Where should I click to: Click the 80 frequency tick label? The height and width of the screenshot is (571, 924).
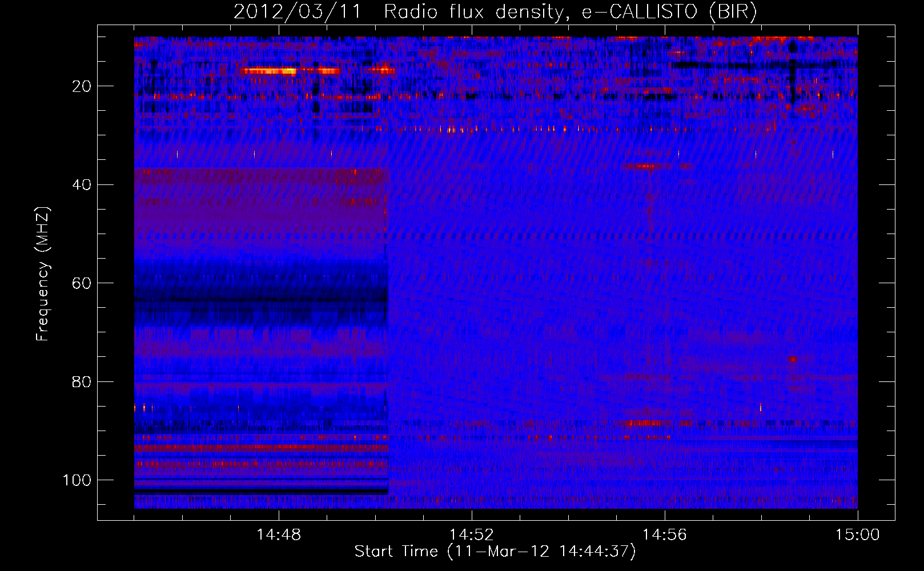tap(82, 382)
